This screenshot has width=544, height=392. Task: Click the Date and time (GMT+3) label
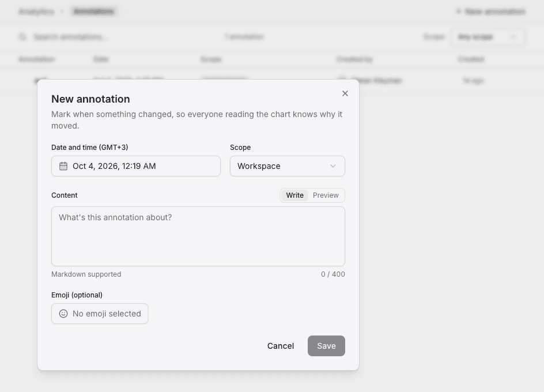pos(89,147)
